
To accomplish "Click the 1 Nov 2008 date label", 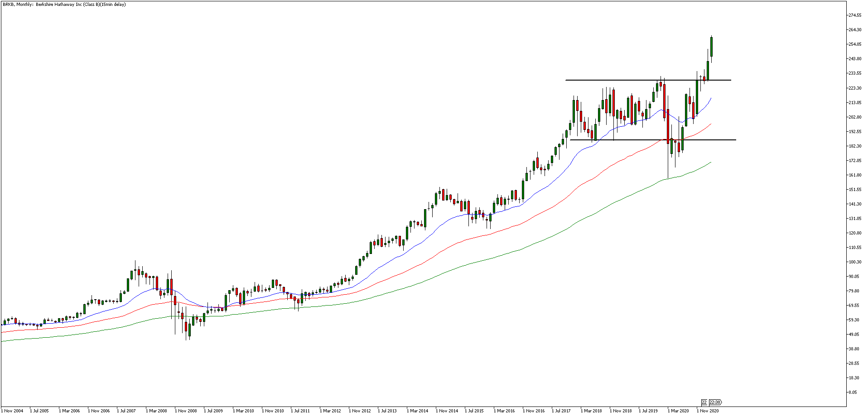I will 186,411.
